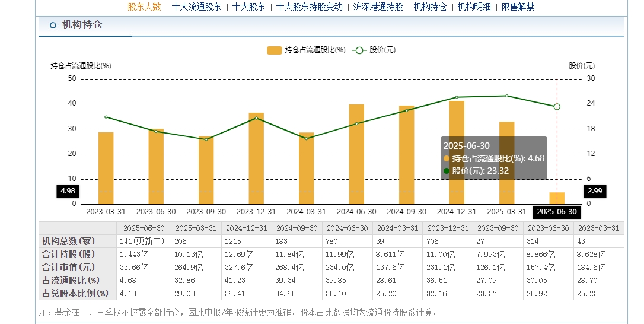Click the highlighted 2025-06-30 price point marker
Image resolution: width=644 pixels, height=324 pixels.
[x=557, y=107]
